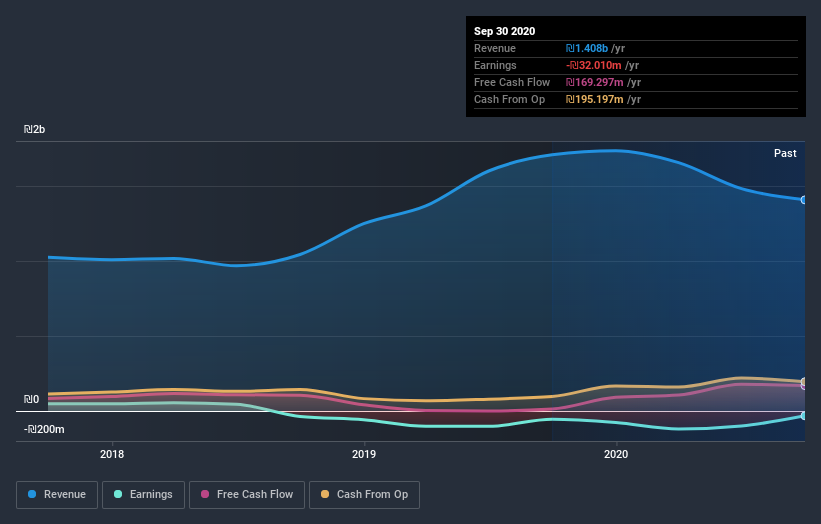Image resolution: width=821 pixels, height=524 pixels.
Task: Toggle the Earnings series legend button
Action: pyautogui.click(x=143, y=495)
